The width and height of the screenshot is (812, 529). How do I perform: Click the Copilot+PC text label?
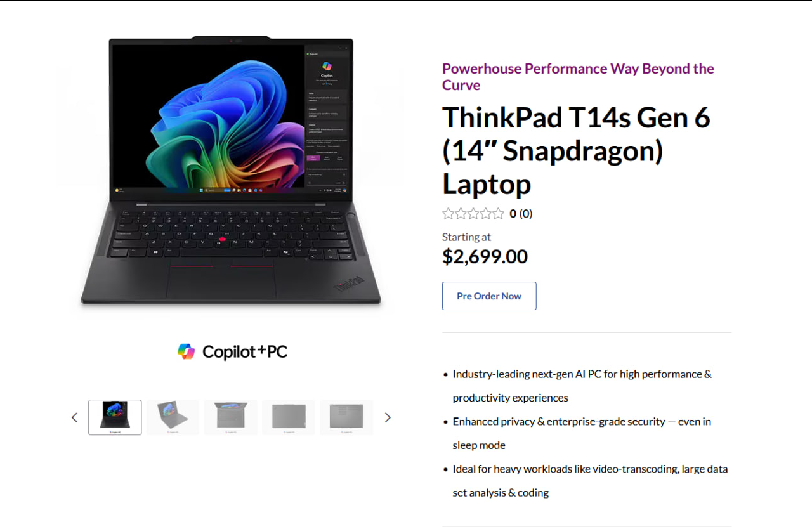coord(245,351)
